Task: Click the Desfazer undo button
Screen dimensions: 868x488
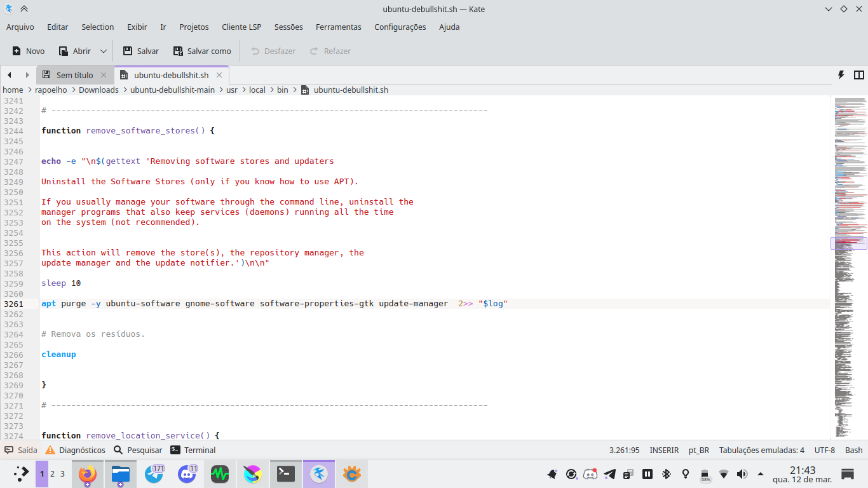Action: (x=273, y=51)
